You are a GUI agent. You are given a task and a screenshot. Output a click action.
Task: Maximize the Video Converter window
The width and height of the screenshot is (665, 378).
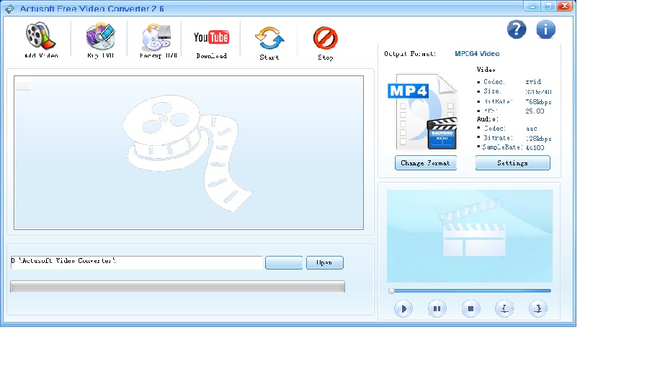548,6
